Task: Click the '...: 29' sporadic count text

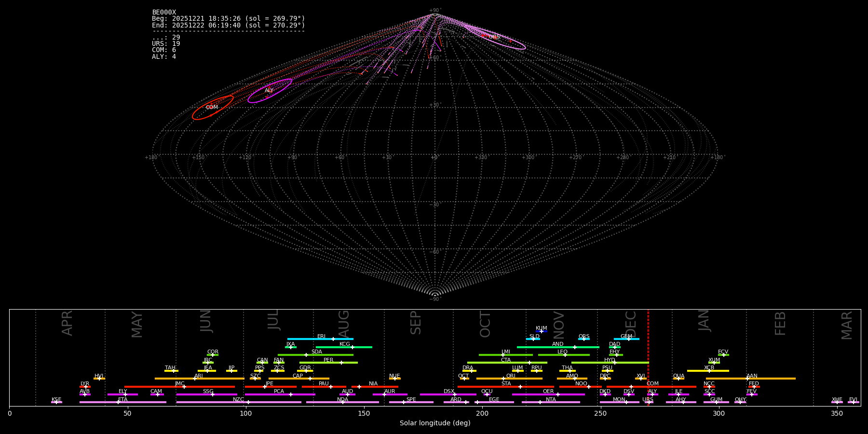Action: pos(166,38)
